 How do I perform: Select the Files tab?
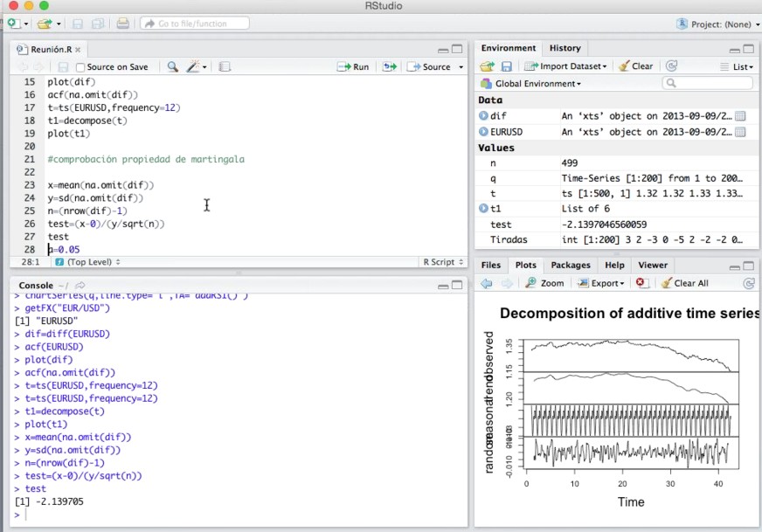click(x=491, y=266)
